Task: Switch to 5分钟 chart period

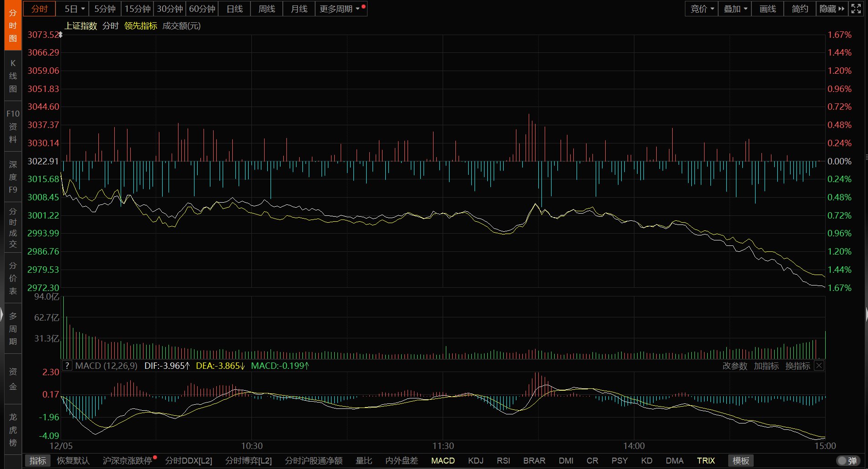Action: (105, 9)
